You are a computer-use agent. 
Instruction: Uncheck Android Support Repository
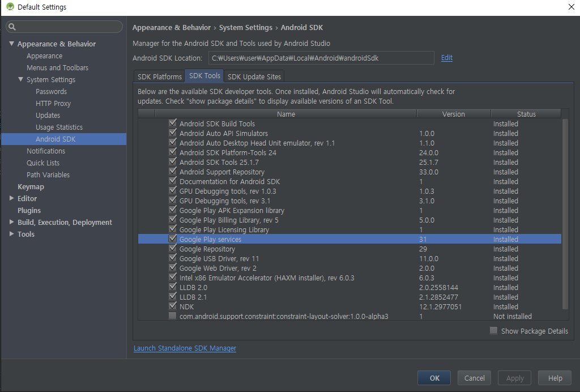pos(172,171)
